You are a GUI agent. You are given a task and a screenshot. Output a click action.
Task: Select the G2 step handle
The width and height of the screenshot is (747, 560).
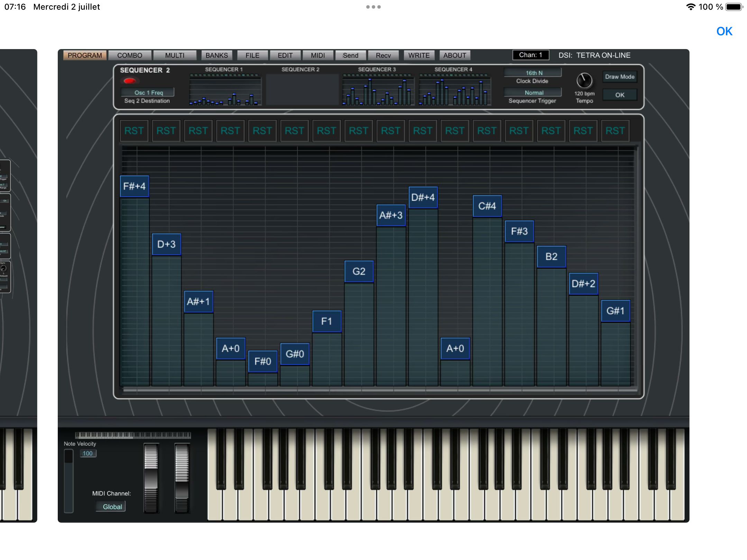pos(359,271)
